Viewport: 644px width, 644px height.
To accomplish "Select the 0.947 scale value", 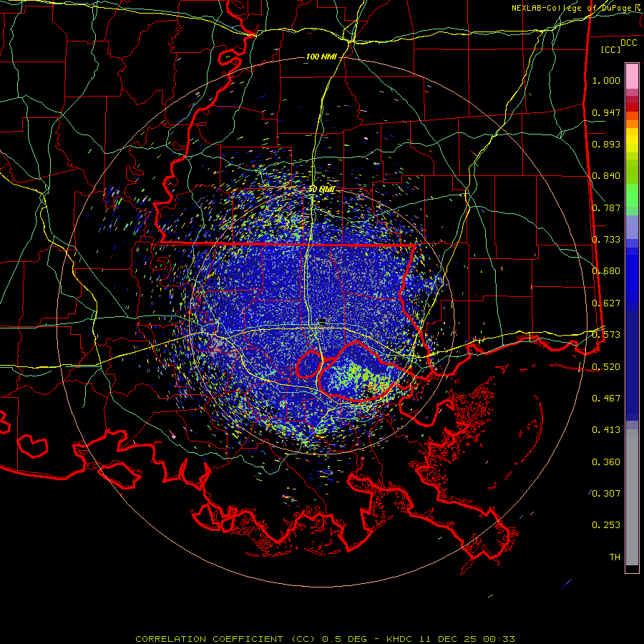I will click(606, 112).
